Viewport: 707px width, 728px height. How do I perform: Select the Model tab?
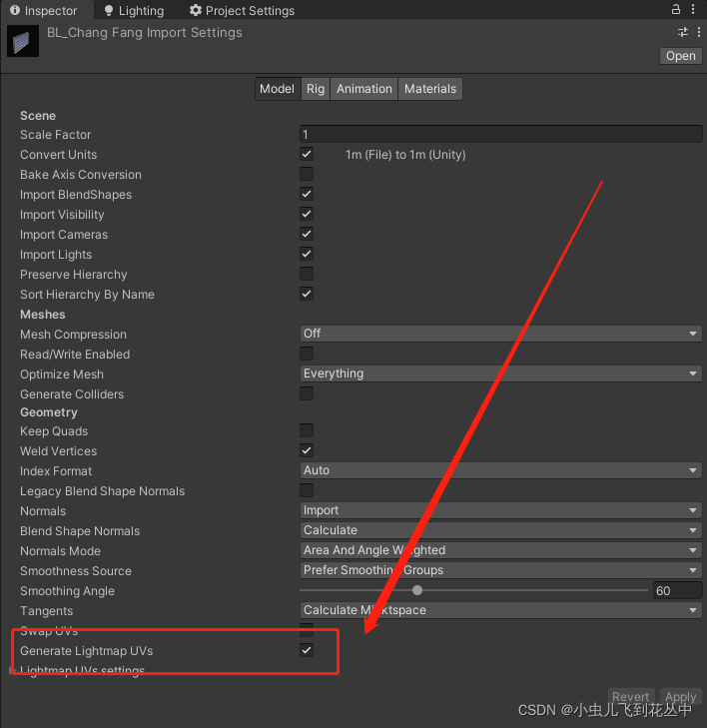278,89
